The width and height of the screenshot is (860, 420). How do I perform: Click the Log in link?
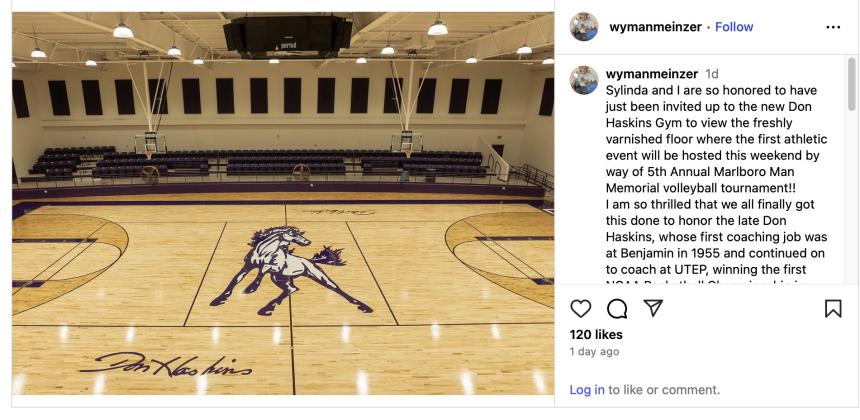(x=587, y=390)
